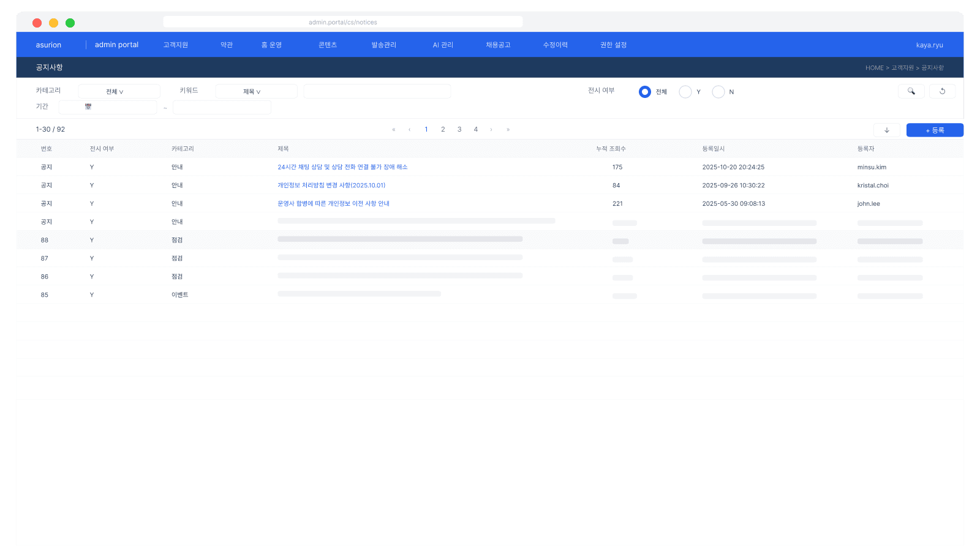The height and width of the screenshot is (551, 980).
Task: Focus the 기간 start date field
Action: pyautogui.click(x=108, y=107)
